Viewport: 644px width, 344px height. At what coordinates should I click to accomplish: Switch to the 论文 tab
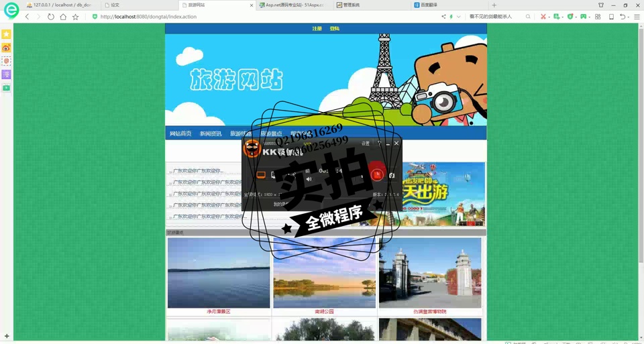(x=140, y=5)
